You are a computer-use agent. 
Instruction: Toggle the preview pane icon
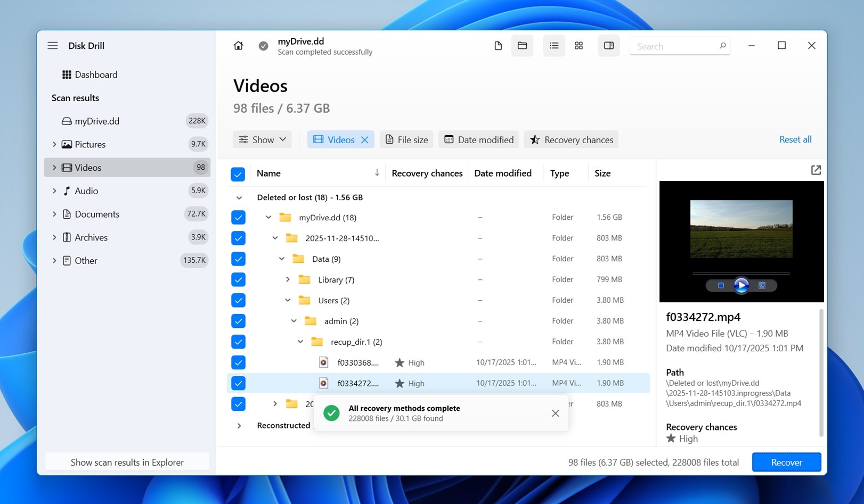click(609, 46)
